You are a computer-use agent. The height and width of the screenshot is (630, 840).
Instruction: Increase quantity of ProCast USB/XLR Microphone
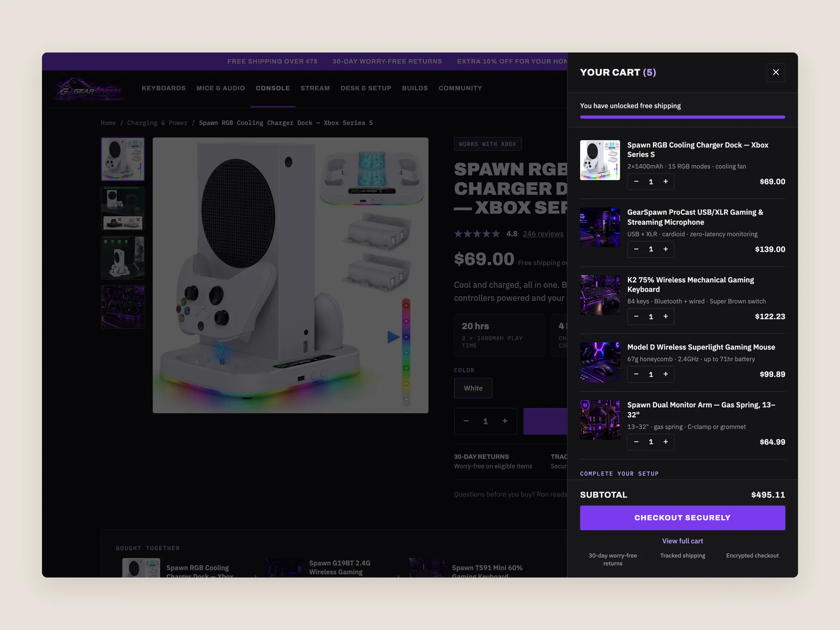point(665,249)
